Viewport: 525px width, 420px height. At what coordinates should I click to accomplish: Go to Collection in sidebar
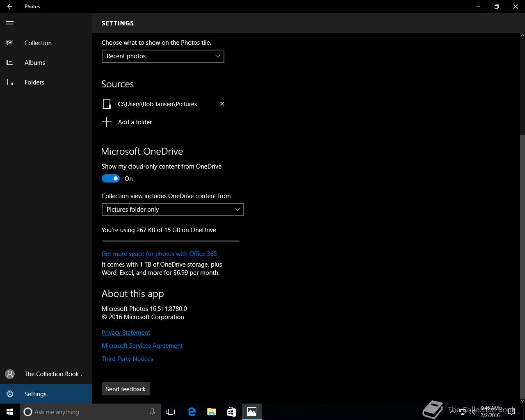click(38, 43)
